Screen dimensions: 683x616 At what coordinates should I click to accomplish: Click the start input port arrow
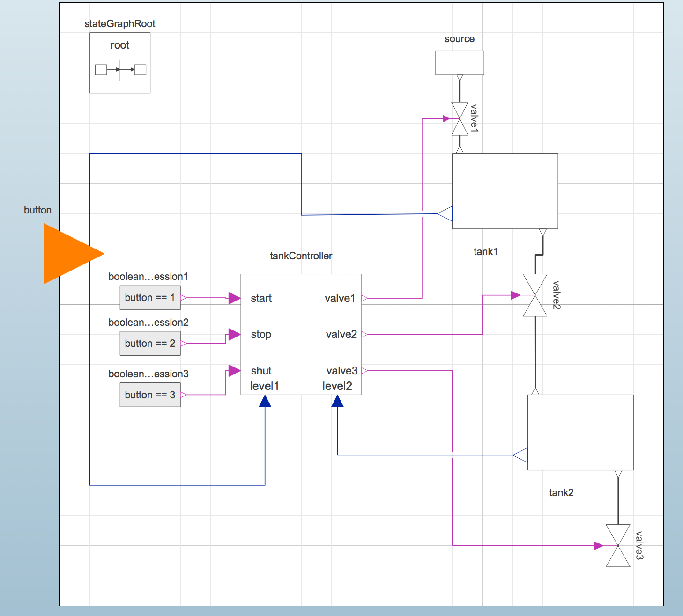(234, 298)
